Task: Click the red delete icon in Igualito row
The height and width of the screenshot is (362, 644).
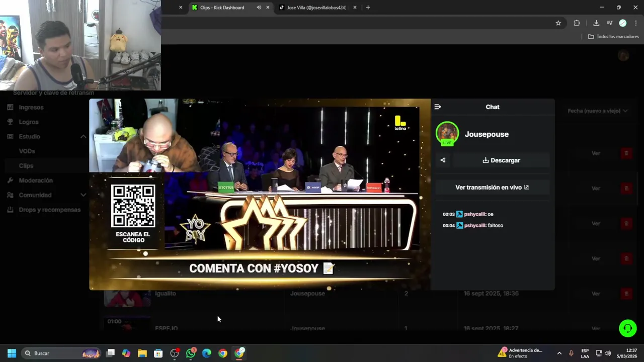Action: coord(626,294)
